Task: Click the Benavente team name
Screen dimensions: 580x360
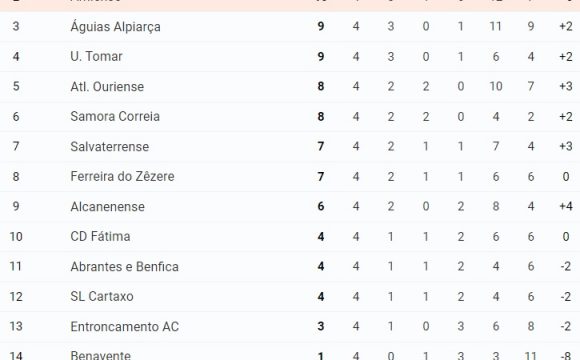Action: click(101, 356)
